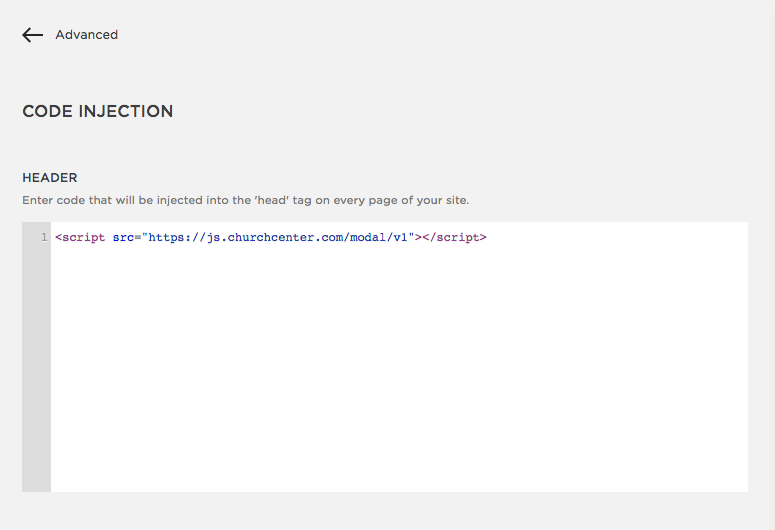
Task: Click the HEADER section label
Action: [50, 177]
